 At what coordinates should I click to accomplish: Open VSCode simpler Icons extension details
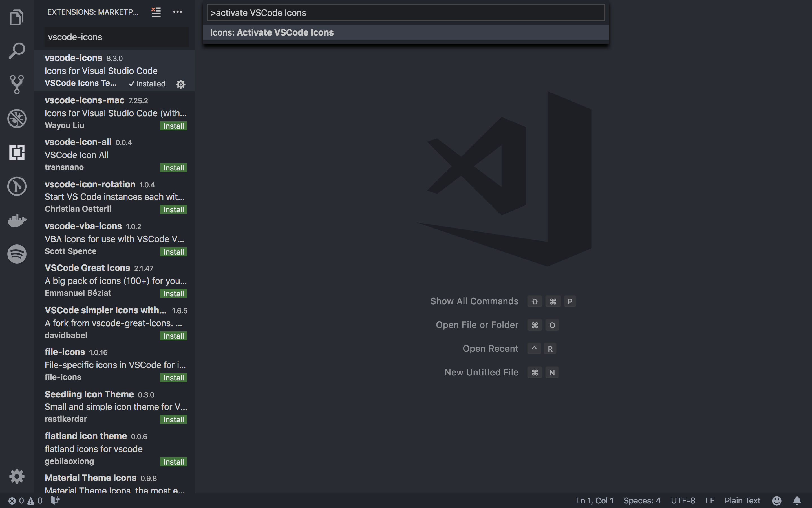click(114, 323)
